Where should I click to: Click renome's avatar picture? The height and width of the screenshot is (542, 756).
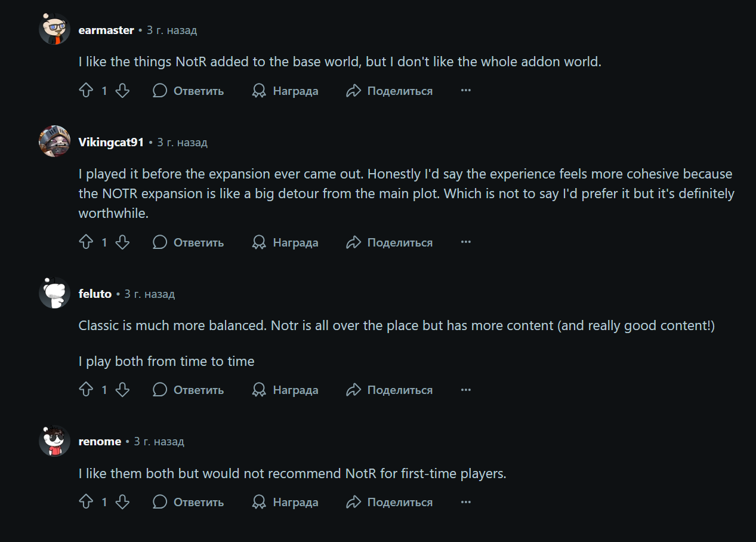point(54,441)
